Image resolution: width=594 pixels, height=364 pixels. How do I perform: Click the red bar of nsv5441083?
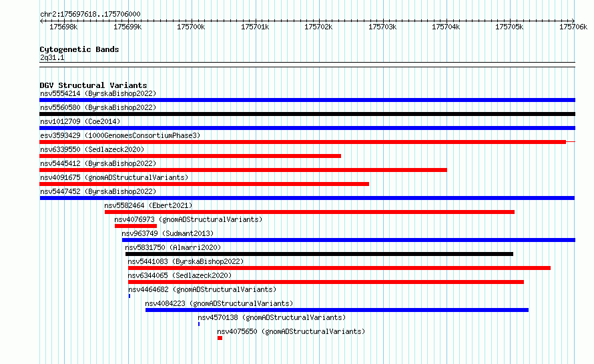[339, 268]
